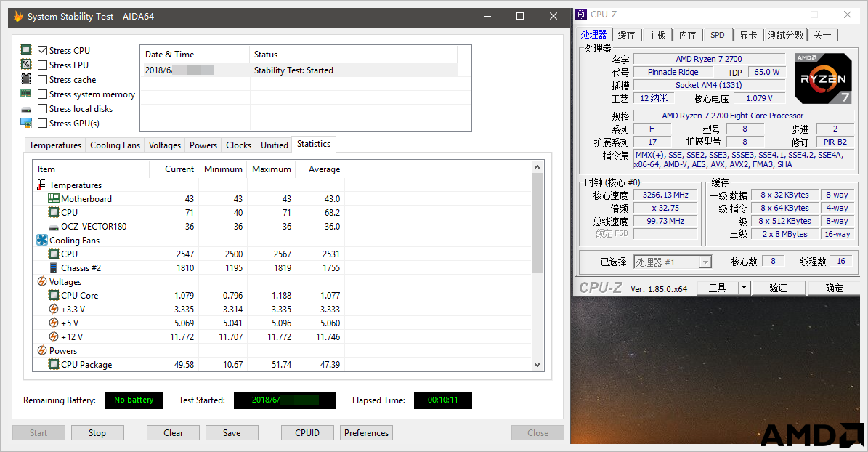Click the Average column header
The height and width of the screenshot is (452, 868).
tap(320, 169)
